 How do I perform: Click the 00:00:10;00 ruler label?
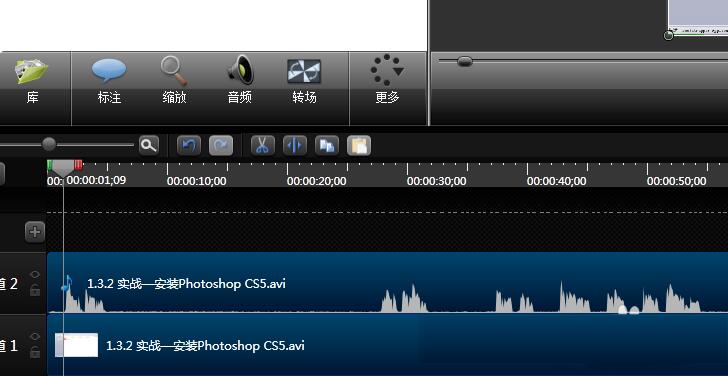(197, 181)
